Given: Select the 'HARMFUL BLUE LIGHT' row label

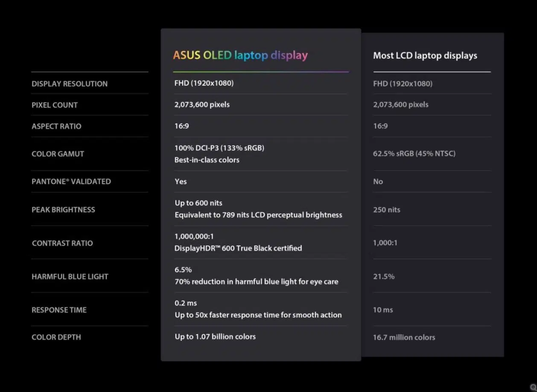Looking at the screenshot, I should pyautogui.click(x=70, y=276).
